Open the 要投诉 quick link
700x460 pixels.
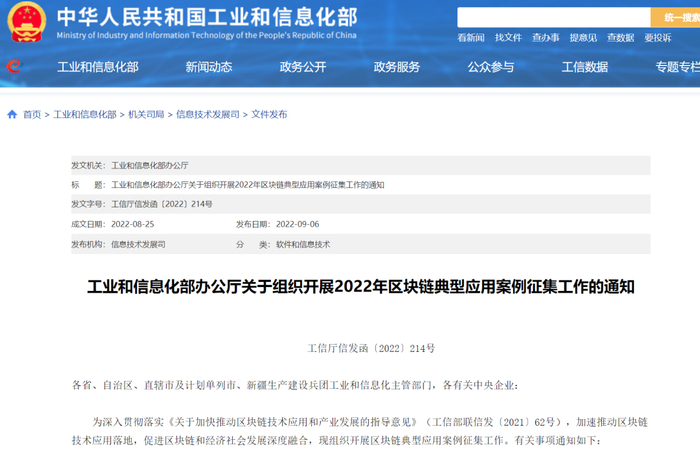(x=658, y=38)
